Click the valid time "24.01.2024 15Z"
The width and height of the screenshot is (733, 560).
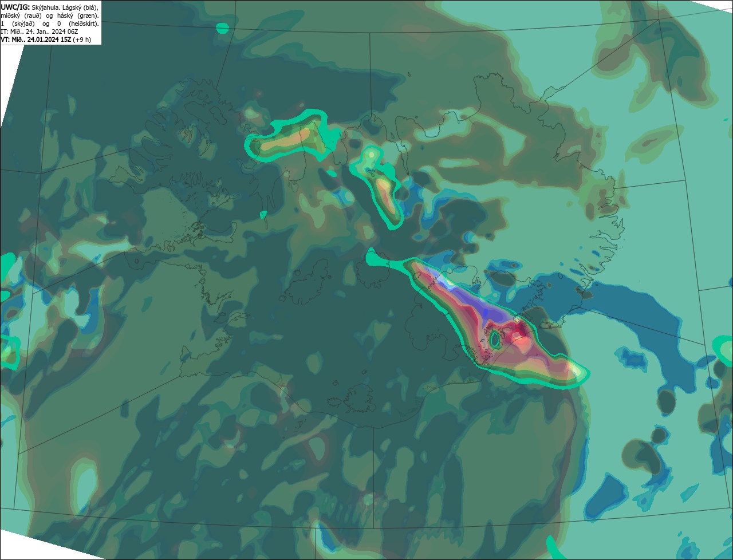point(49,40)
